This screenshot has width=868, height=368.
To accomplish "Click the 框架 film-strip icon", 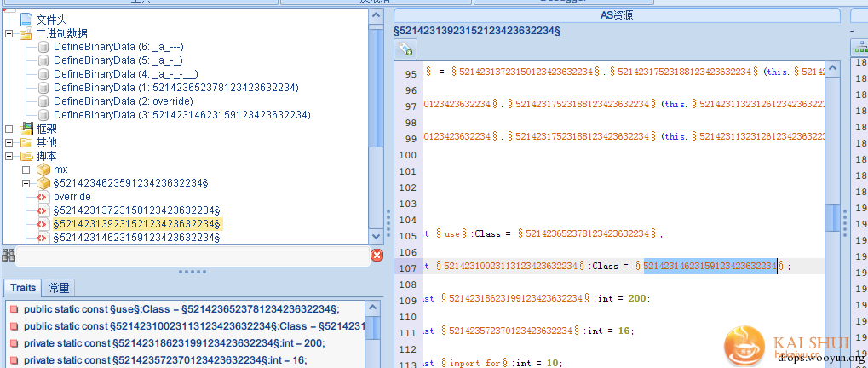I will (26, 129).
